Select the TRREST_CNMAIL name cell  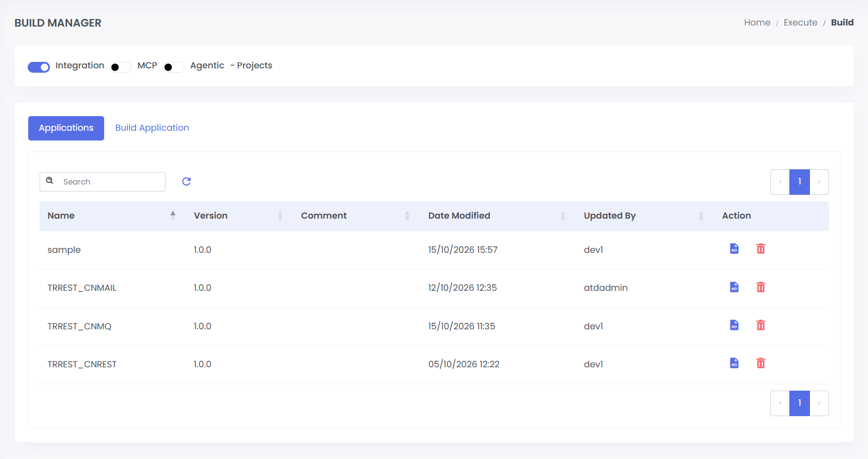coord(82,288)
